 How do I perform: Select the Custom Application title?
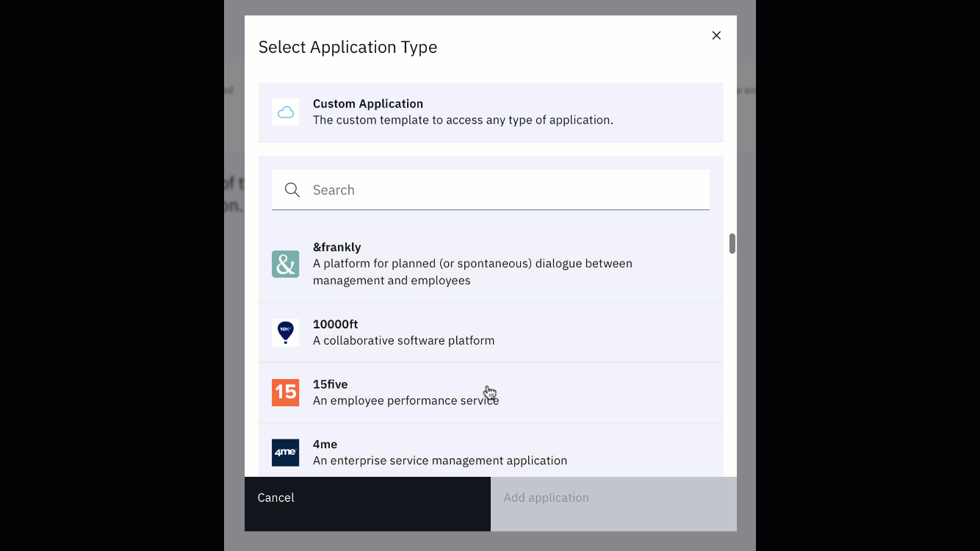pos(368,104)
